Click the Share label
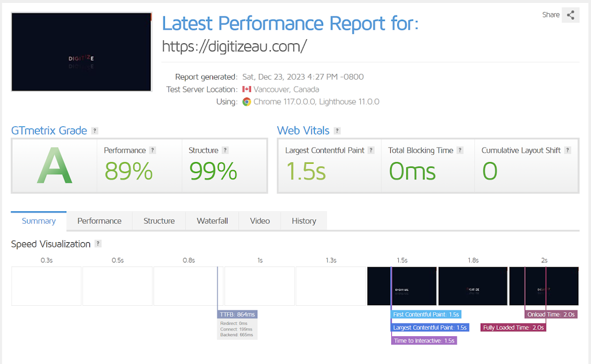591x364 pixels. pos(551,14)
